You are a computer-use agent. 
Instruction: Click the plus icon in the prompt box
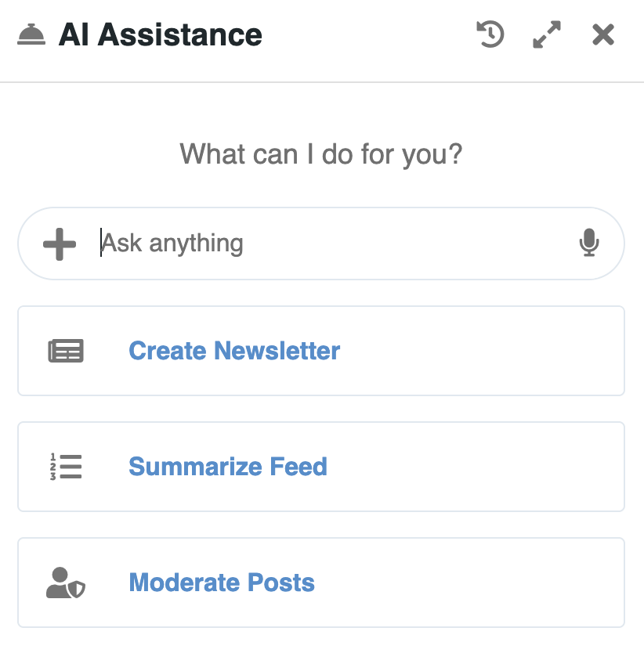click(60, 244)
